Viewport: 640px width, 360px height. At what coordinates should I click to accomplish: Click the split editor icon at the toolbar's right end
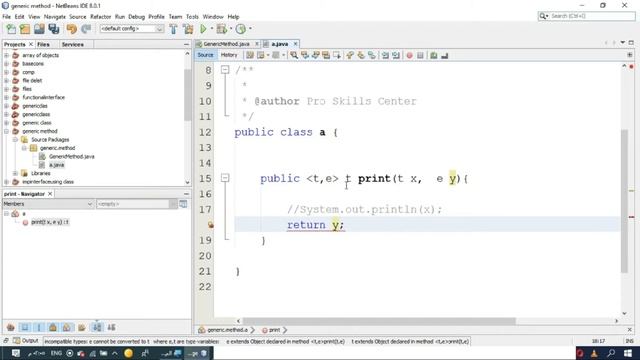pos(630,55)
